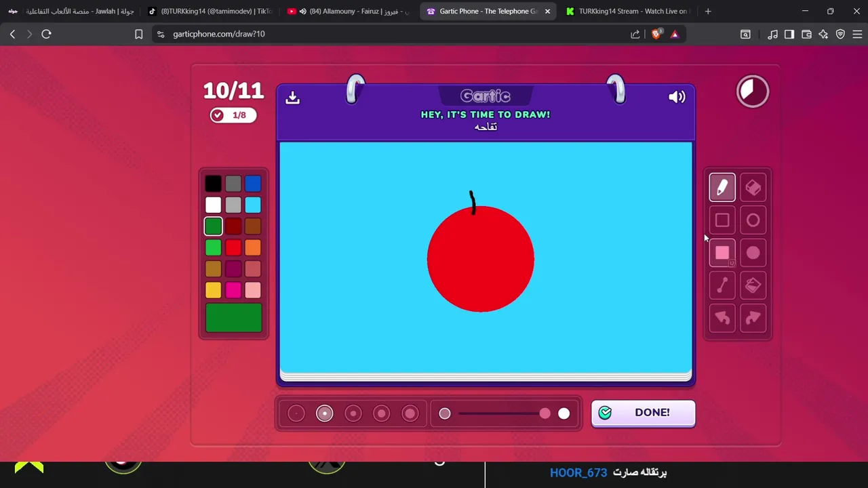Undo the last drawing stroke
This screenshot has width=868, height=488.
pos(722,318)
